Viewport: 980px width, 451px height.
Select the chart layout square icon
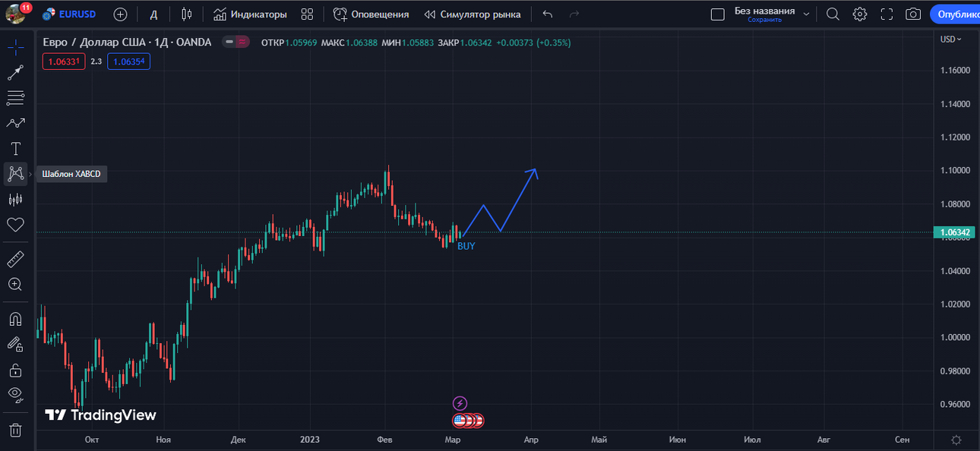(x=717, y=14)
